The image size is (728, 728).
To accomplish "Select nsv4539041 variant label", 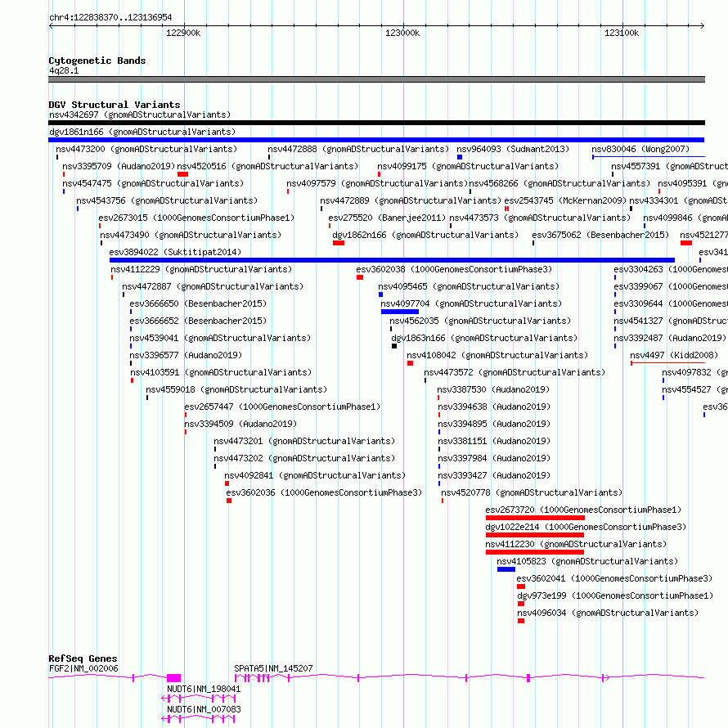I will pos(220,338).
